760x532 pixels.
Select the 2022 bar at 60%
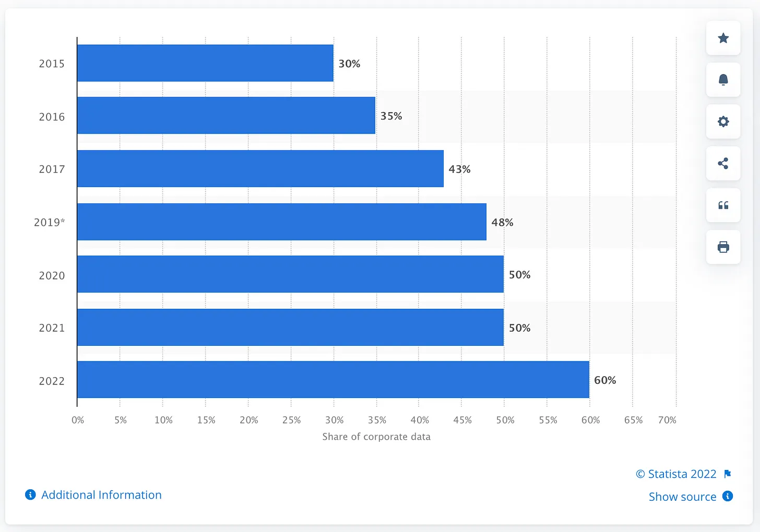point(333,379)
